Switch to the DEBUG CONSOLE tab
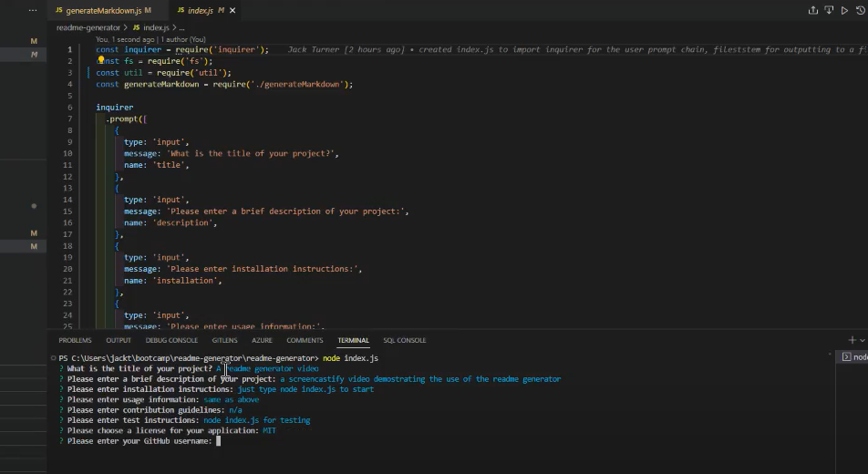Screen dimensions: 868x474 [x=171, y=340]
